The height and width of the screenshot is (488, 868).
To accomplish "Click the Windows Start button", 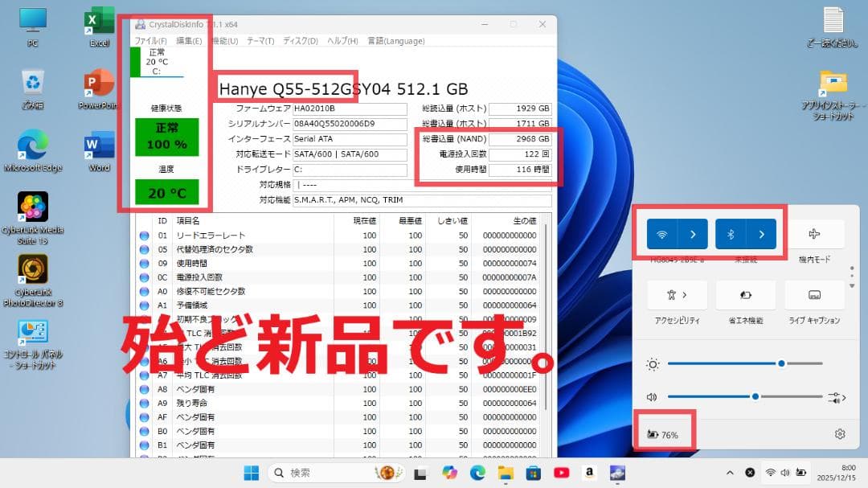I will coord(252,473).
